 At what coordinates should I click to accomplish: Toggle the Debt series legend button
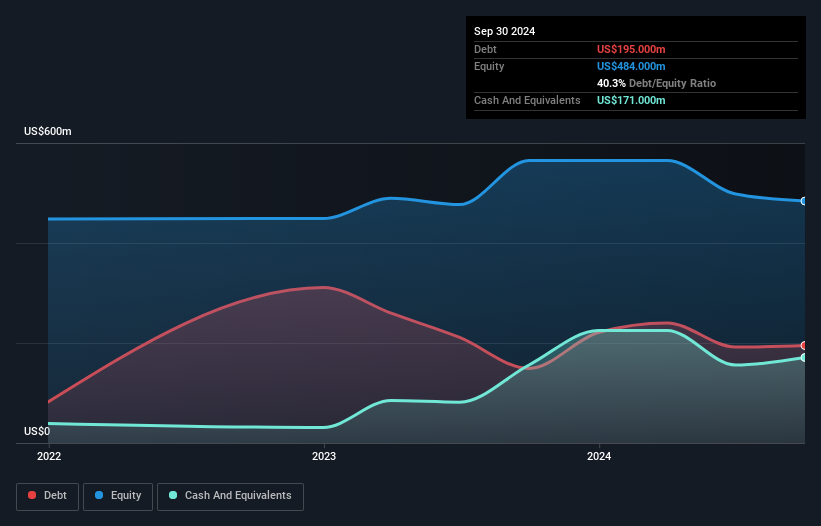(x=48, y=496)
